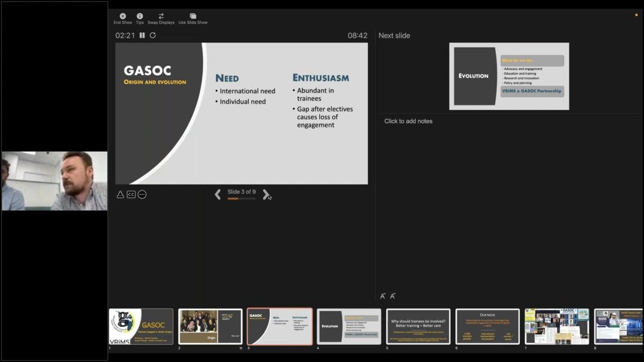This screenshot has width=644, height=362.
Task: Click the 'Slide 3 of 9' counter
Action: (241, 191)
